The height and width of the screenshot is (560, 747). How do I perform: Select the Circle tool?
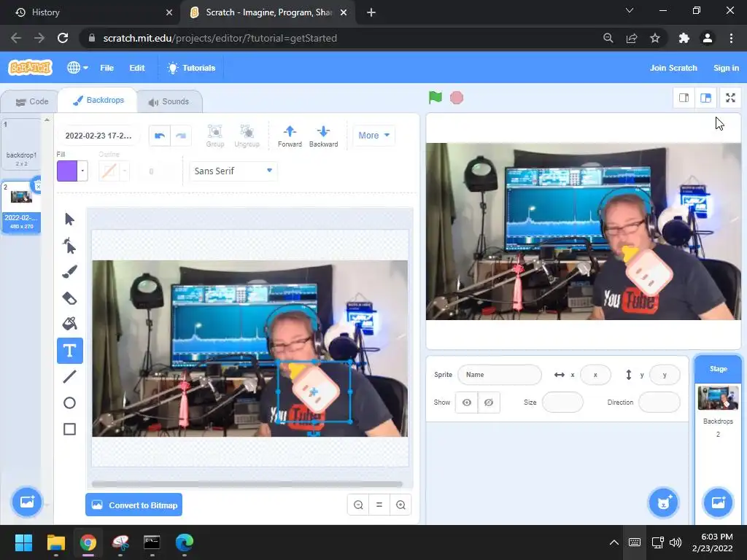point(69,402)
